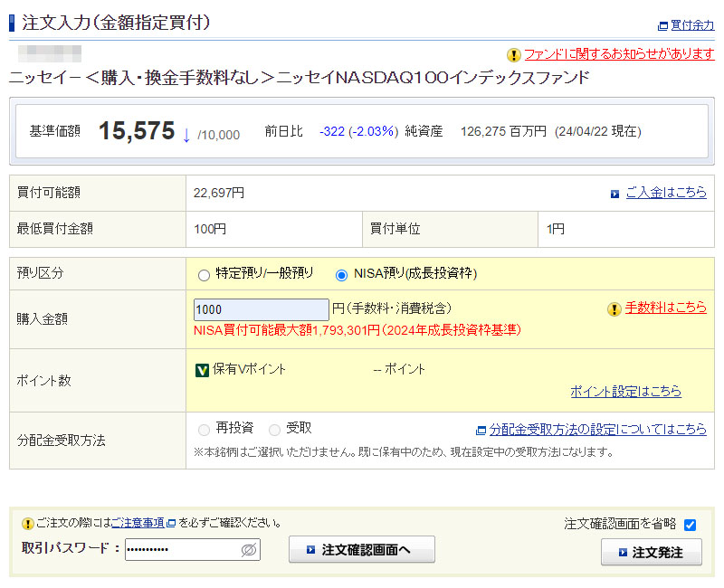Screen dimensions: 724x588
Task: Open the ファンドに関するお知らせがあります link
Action: 619,54
